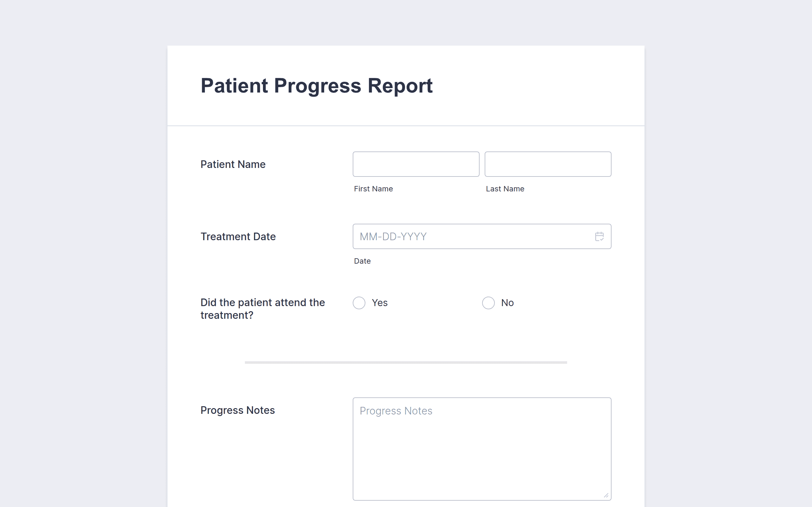Screen dimensions: 812x507
Task: Click the Last Name sublabel text
Action: (x=505, y=189)
